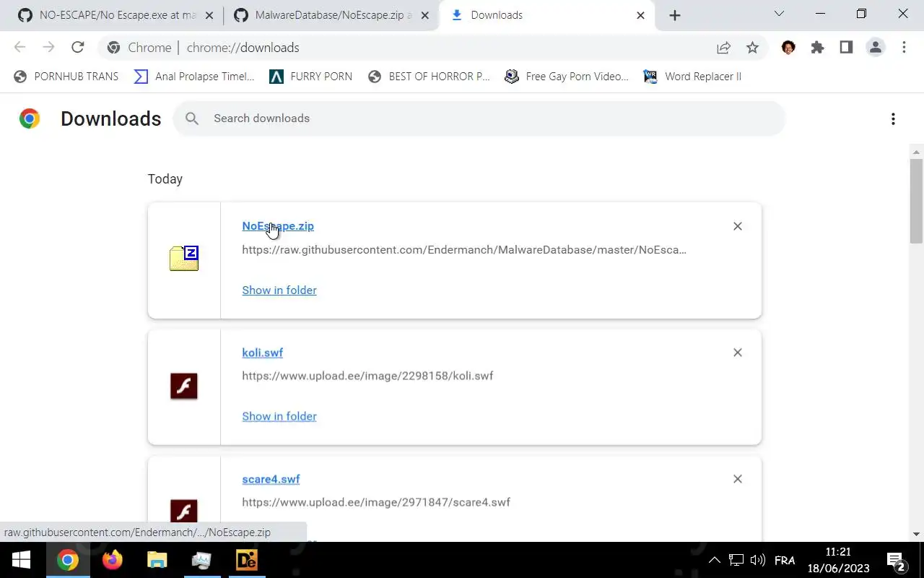The width and height of the screenshot is (924, 578).
Task: Open the BEST OF HORROR bookmark
Action: point(429,77)
